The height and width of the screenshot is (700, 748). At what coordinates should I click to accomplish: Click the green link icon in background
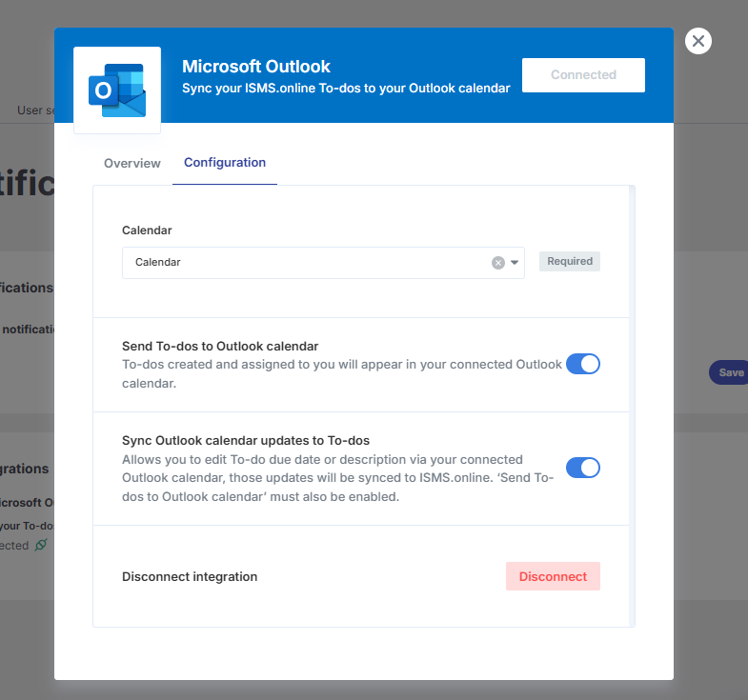[42, 545]
